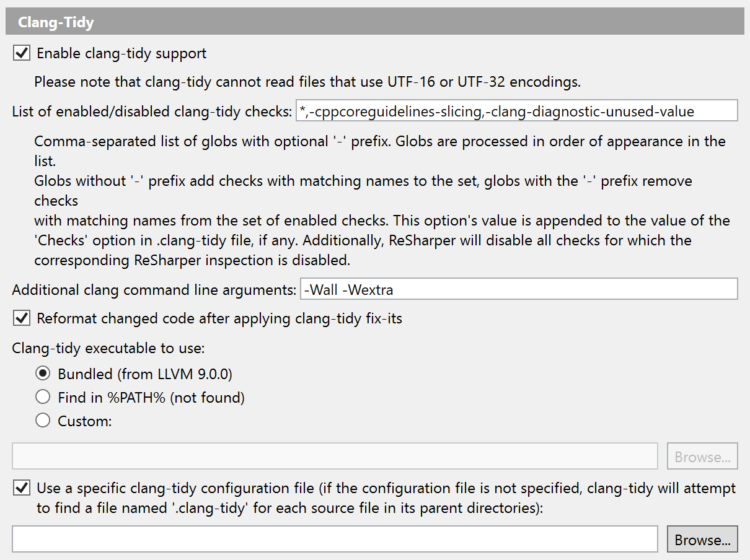
Task: Focus the -Wall -Wextra arguments field
Action: [518, 289]
